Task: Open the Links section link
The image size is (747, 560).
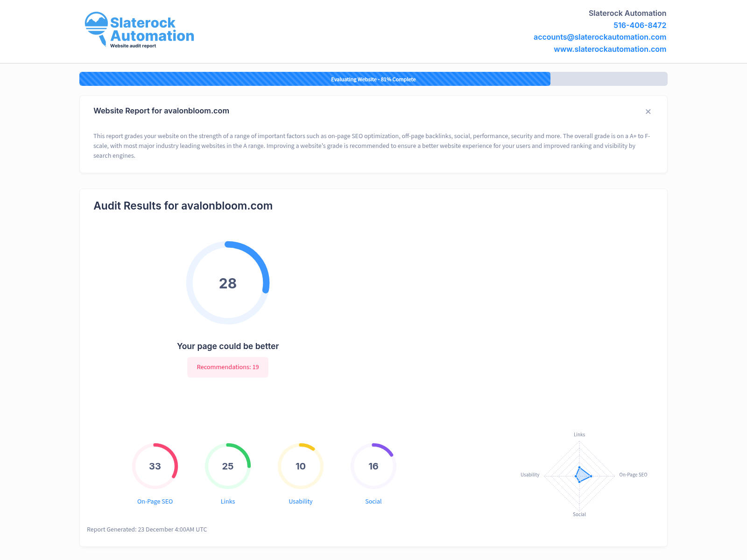Action: tap(228, 501)
